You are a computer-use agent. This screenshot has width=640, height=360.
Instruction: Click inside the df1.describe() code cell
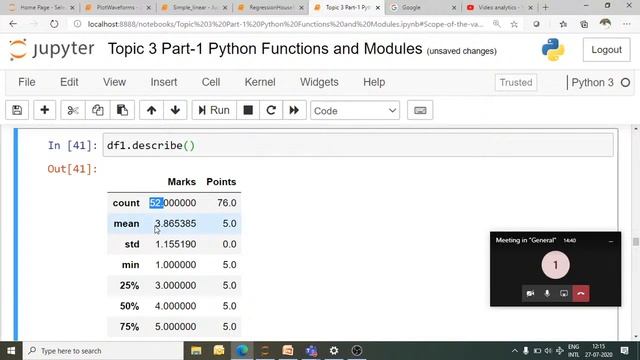(x=358, y=145)
